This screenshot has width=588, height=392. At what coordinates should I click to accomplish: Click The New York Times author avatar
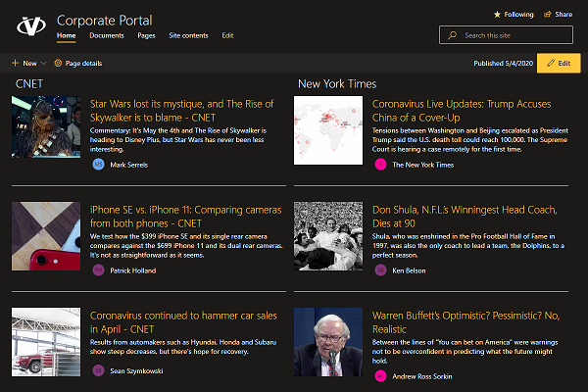(x=380, y=165)
